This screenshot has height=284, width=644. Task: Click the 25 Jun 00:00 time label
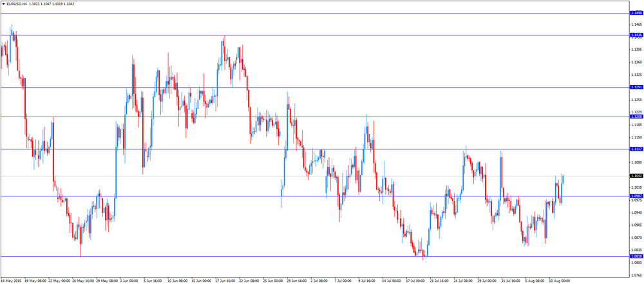[273, 281]
